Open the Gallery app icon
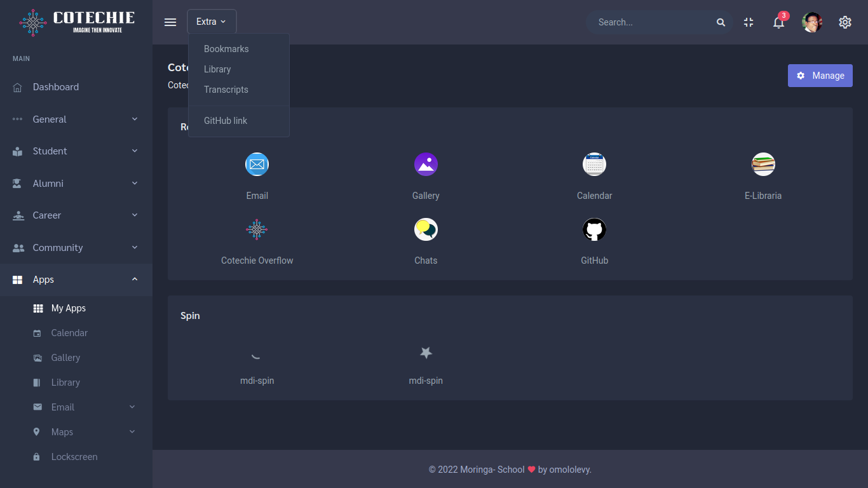Image resolution: width=868 pixels, height=488 pixels. pyautogui.click(x=426, y=165)
